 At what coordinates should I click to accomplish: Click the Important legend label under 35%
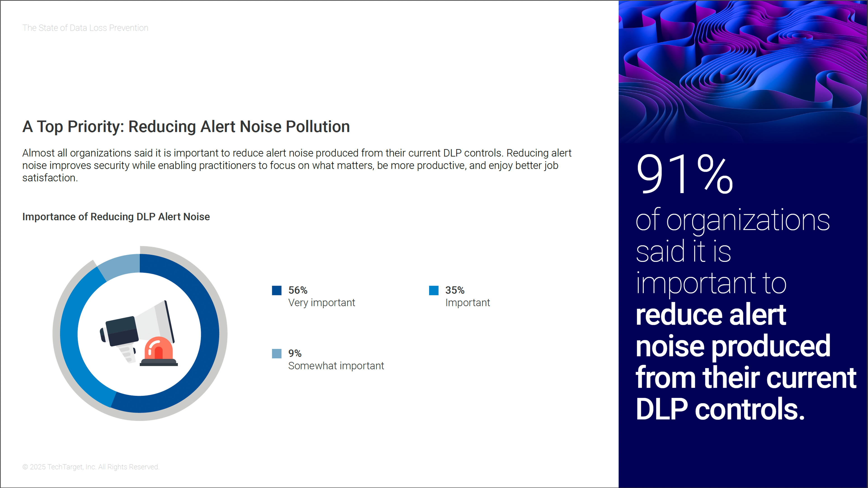tap(467, 303)
